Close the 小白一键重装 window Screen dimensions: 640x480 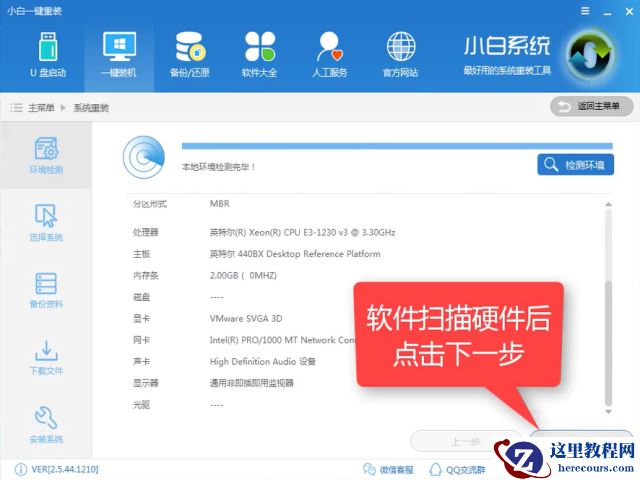pyautogui.click(x=629, y=11)
